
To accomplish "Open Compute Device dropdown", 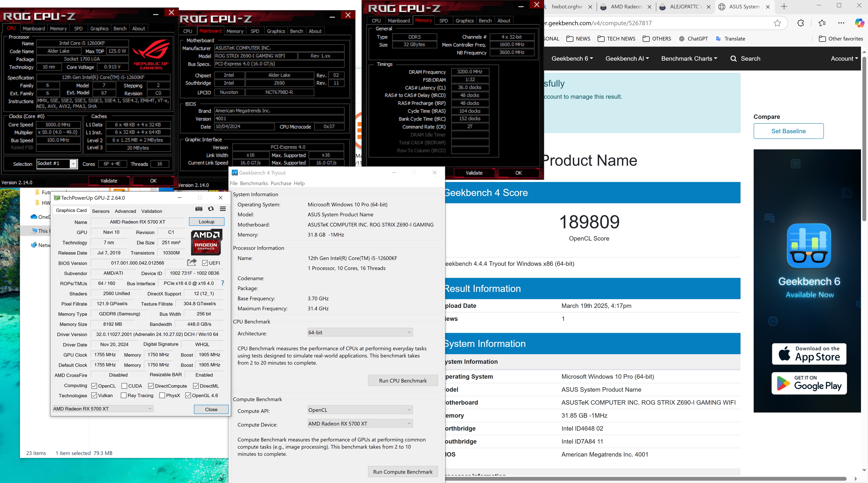I will (360, 424).
